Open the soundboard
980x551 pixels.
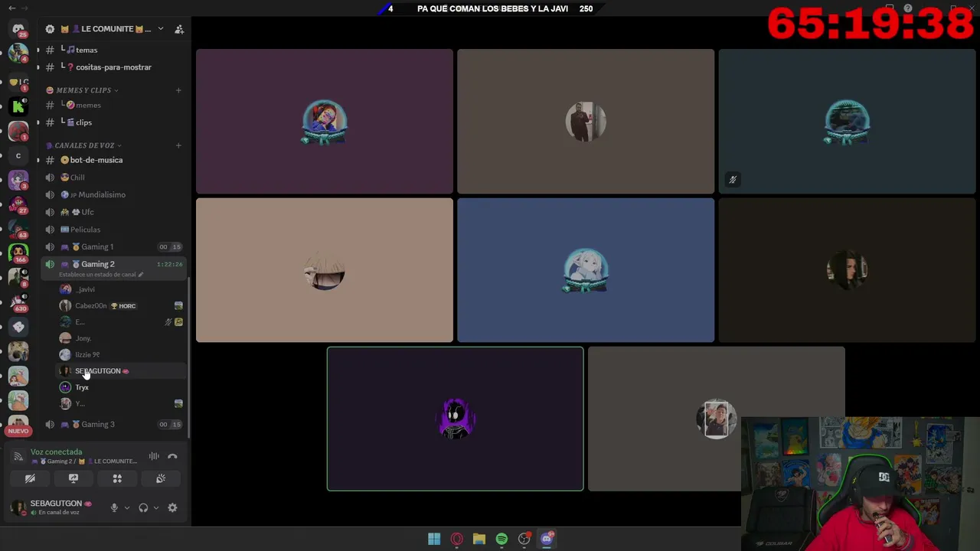[x=161, y=478]
